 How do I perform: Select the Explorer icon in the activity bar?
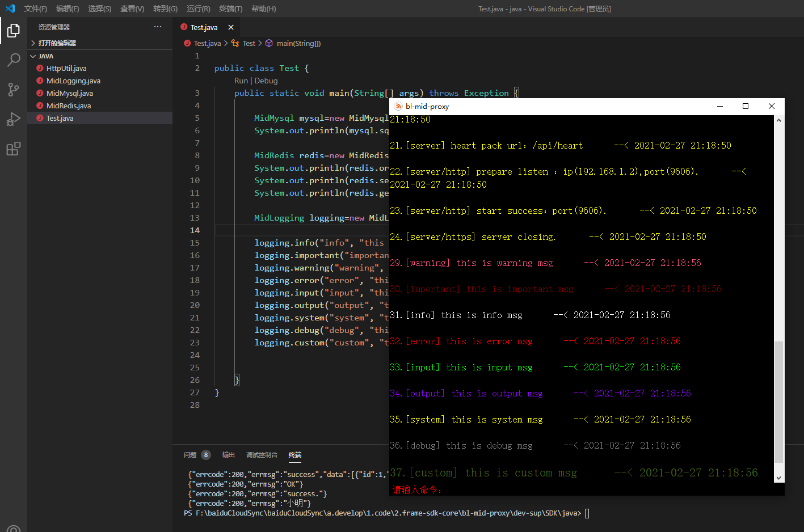(x=13, y=31)
